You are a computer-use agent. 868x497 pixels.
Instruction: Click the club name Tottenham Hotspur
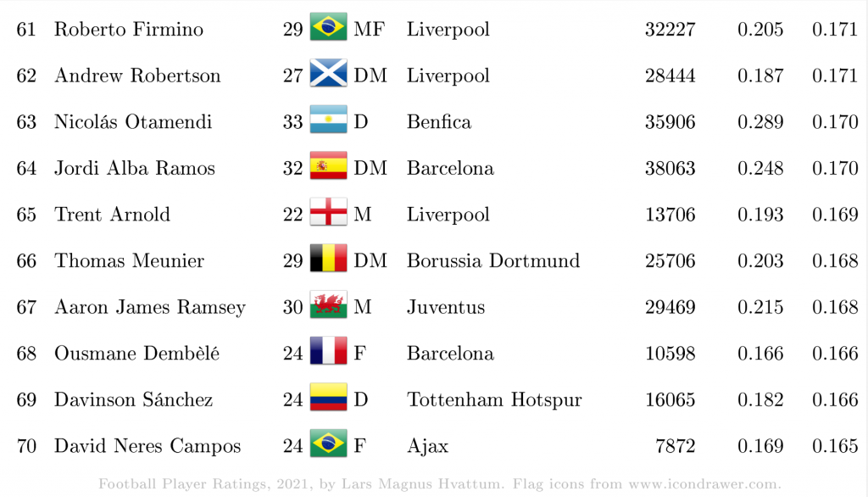click(x=494, y=400)
